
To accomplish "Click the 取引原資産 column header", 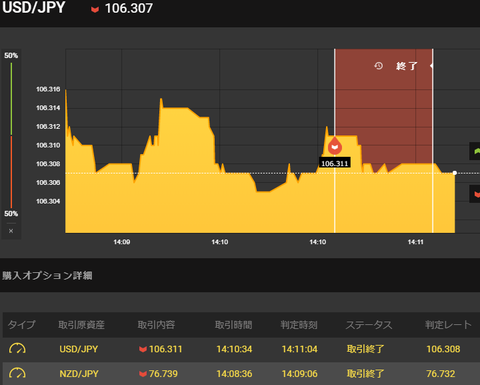I will click(x=81, y=325).
